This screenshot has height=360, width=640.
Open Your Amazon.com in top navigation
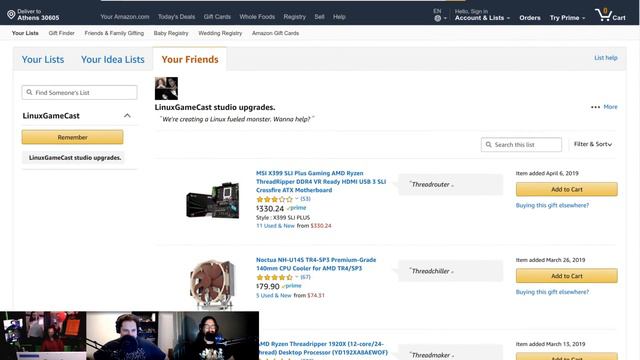[124, 17]
